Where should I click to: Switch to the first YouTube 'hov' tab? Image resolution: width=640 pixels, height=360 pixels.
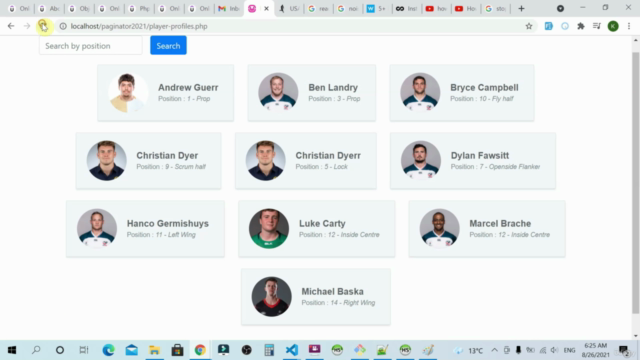[x=436, y=9]
